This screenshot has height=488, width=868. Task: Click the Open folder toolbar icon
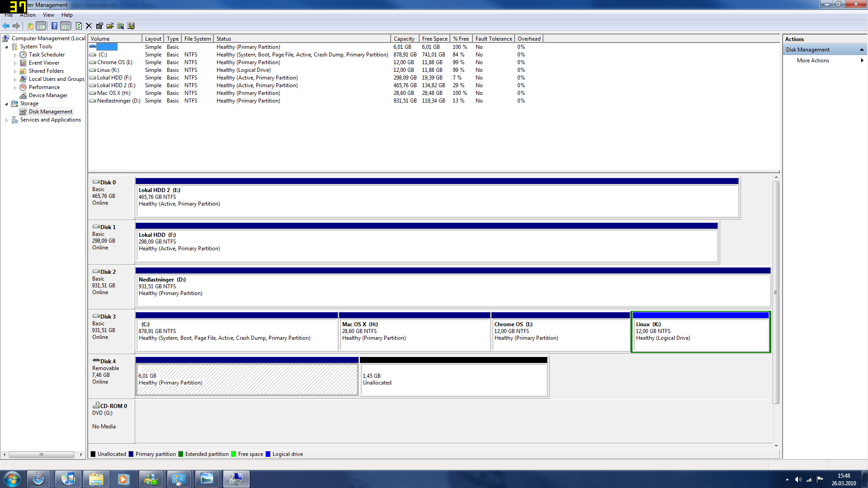pos(110,26)
